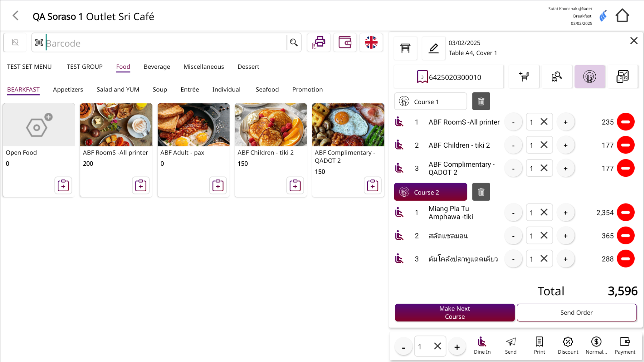This screenshot has height=362, width=644.
Task: Remove ABF Children - tiki 2 order line
Action: [625, 145]
